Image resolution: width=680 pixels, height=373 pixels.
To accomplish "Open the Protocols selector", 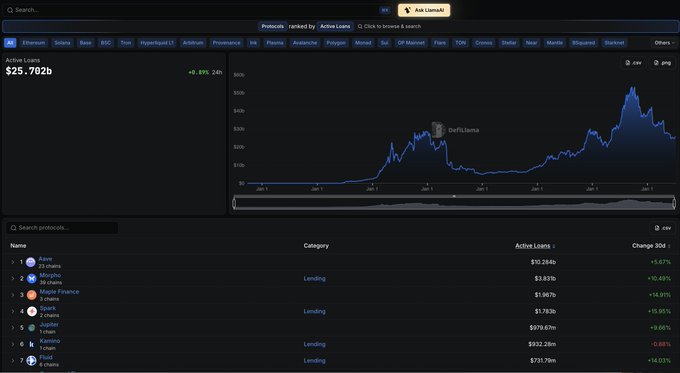I will pos(272,26).
